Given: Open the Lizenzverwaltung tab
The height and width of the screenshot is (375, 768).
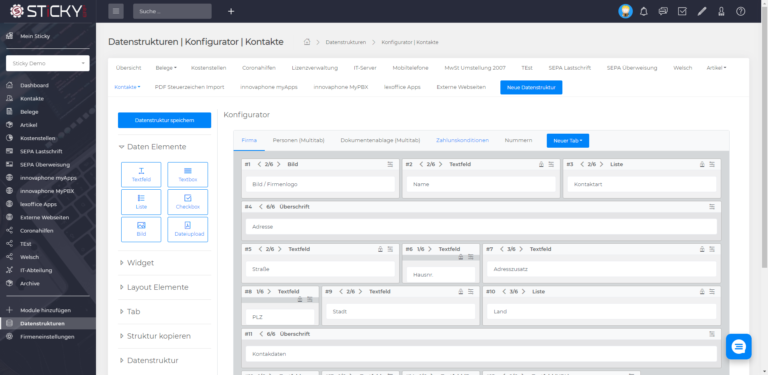Looking at the screenshot, I should click(314, 68).
